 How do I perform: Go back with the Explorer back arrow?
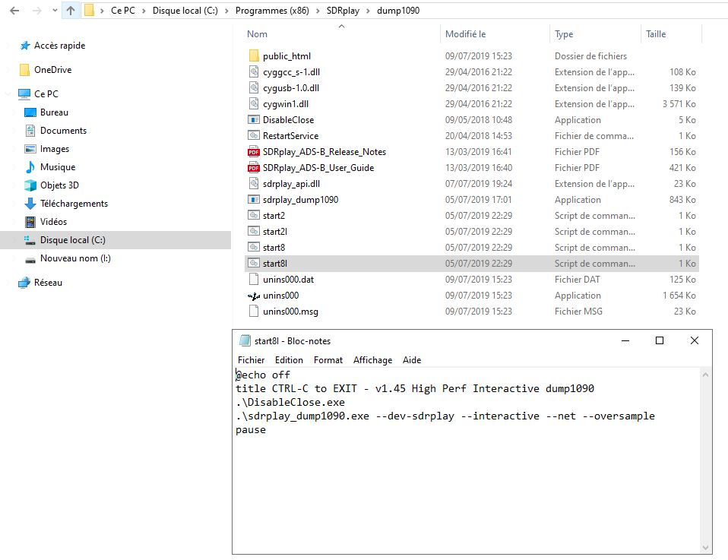tap(14, 10)
